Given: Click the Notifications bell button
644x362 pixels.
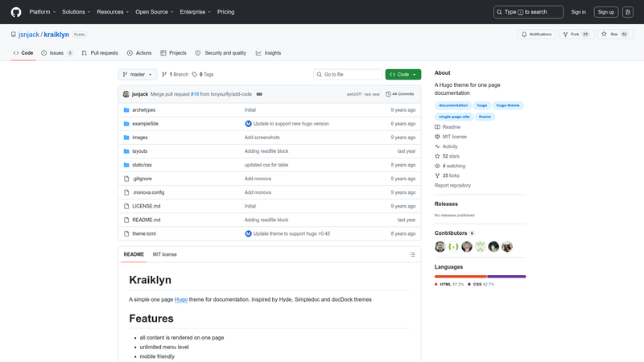Looking at the screenshot, I should click(536, 35).
